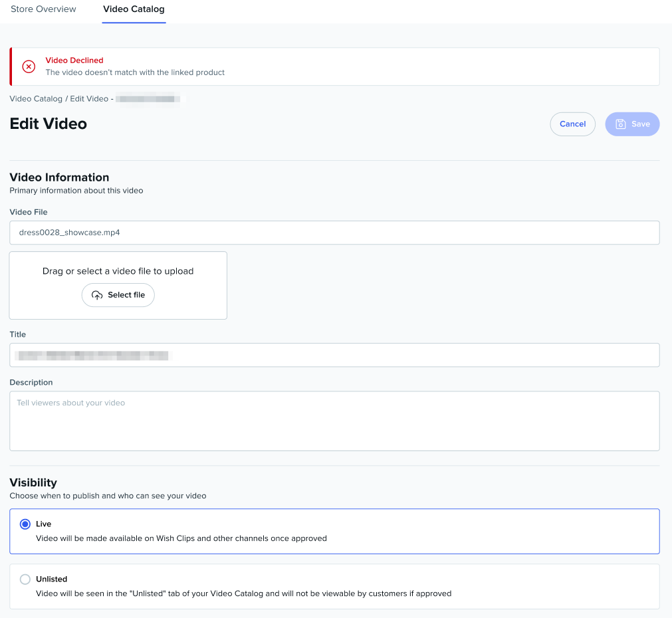Click the drag-or-select upload drop zone text

click(118, 271)
